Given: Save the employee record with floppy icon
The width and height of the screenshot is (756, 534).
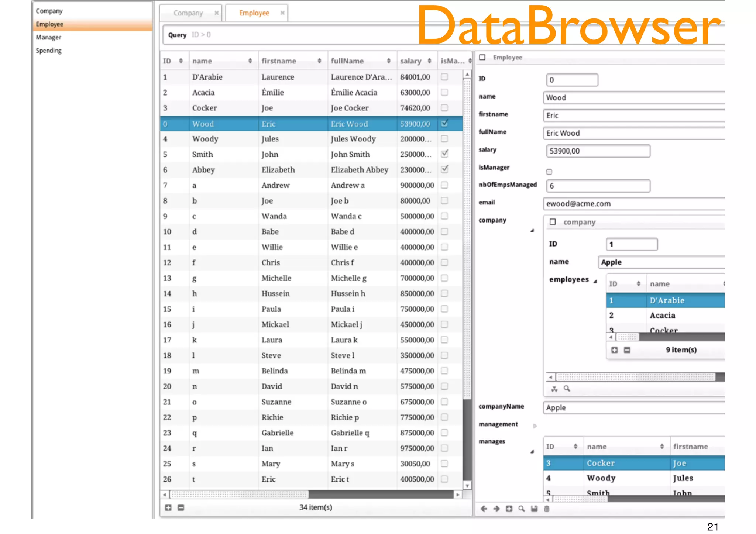Looking at the screenshot, I should coord(534,509).
